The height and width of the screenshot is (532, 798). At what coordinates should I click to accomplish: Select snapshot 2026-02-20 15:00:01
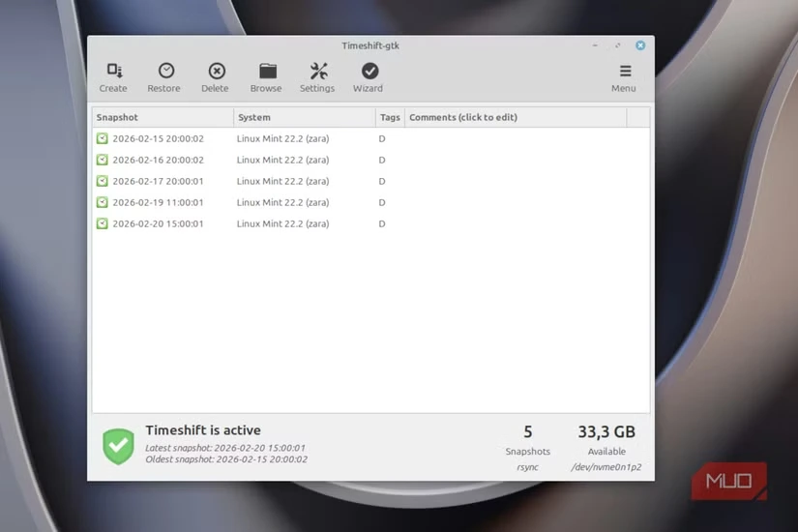[x=158, y=223]
